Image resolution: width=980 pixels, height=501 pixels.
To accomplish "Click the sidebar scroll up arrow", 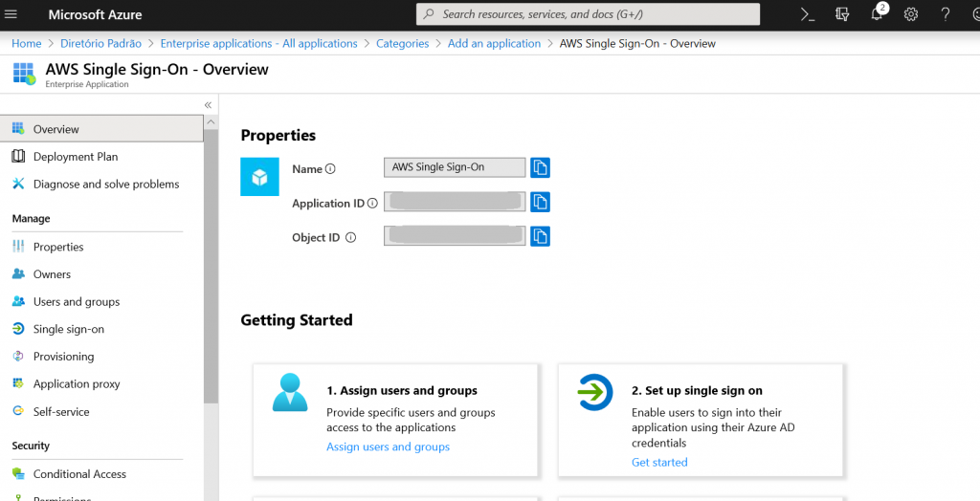I will pyautogui.click(x=211, y=121).
